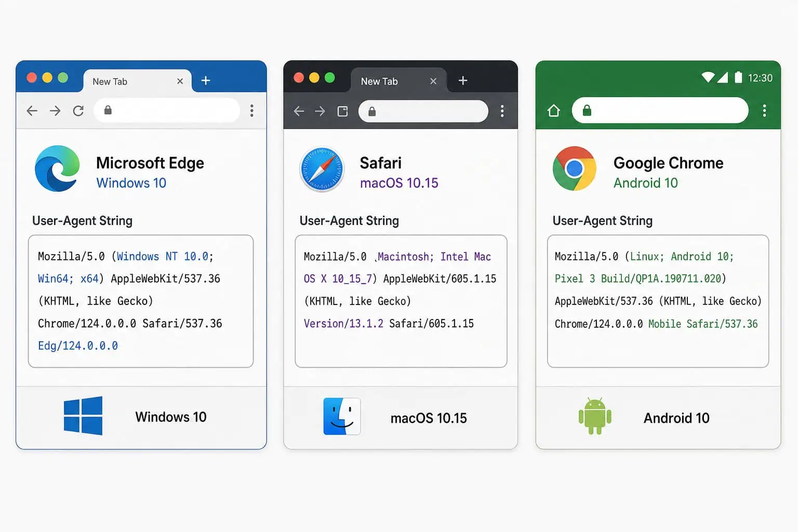Click the Edg/124.0.0.0 text
The image size is (798, 532).
click(78, 345)
